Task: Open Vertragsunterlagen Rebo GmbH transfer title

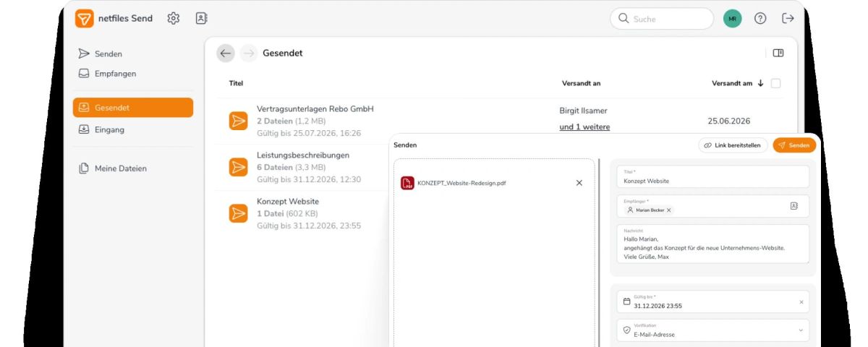Action: coord(315,108)
